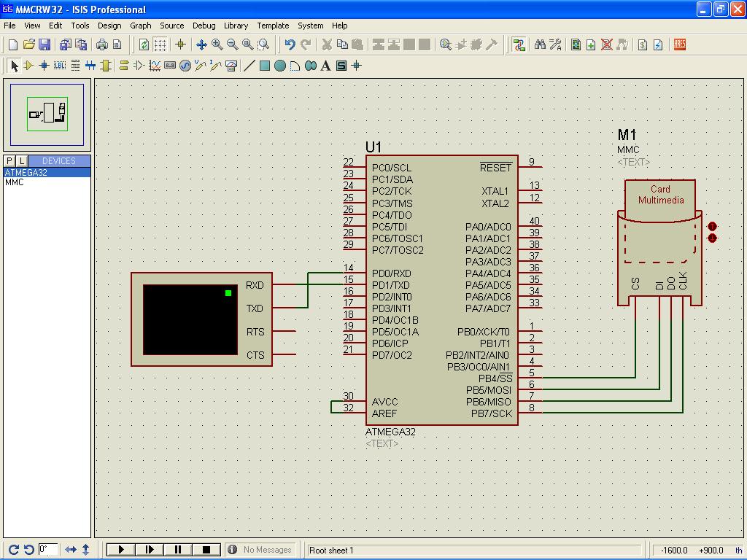Open the Design menu
This screenshot has width=747, height=560.
pos(109,26)
